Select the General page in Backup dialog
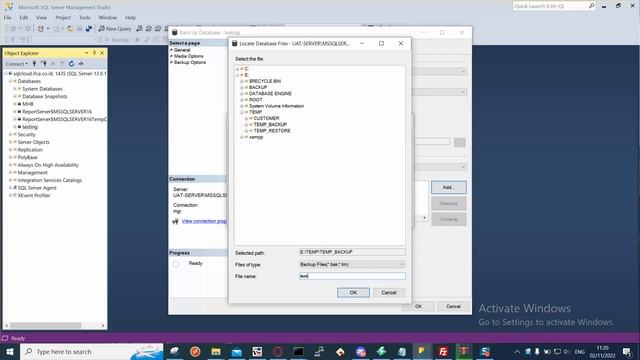The image size is (640, 360). pos(182,50)
